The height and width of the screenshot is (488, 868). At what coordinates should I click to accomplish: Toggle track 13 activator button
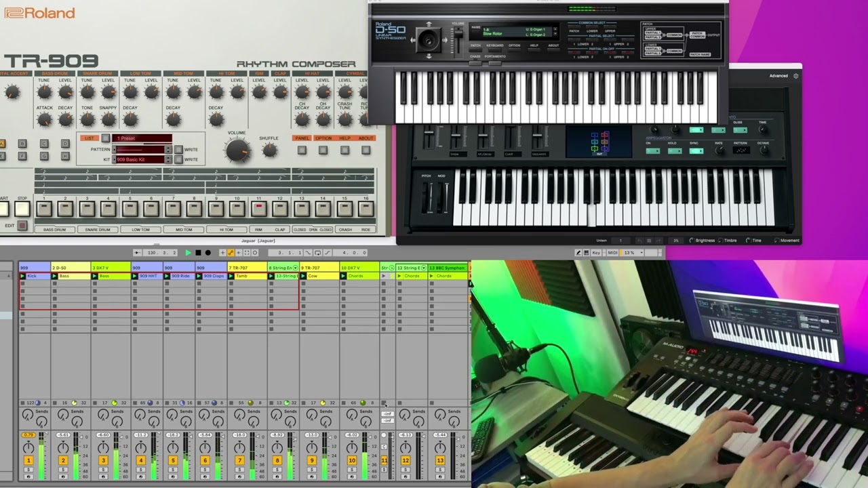click(440, 460)
